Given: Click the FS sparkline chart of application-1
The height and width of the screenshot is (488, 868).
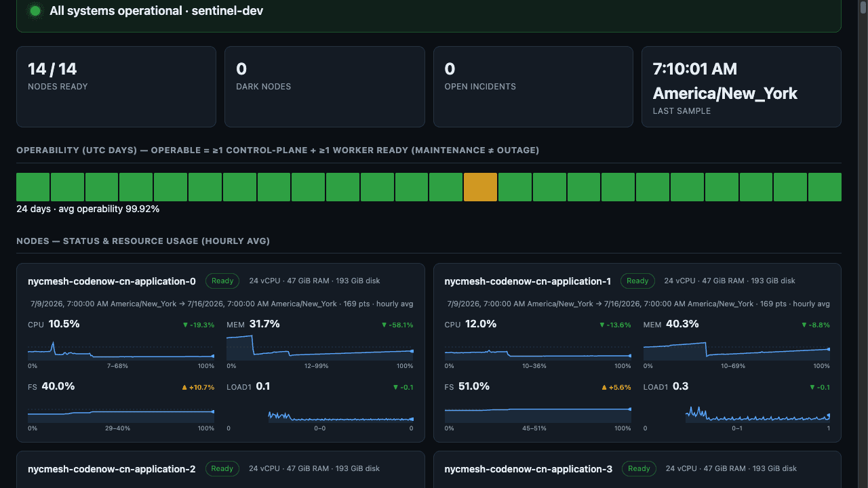Looking at the screenshot, I should 538,411.
